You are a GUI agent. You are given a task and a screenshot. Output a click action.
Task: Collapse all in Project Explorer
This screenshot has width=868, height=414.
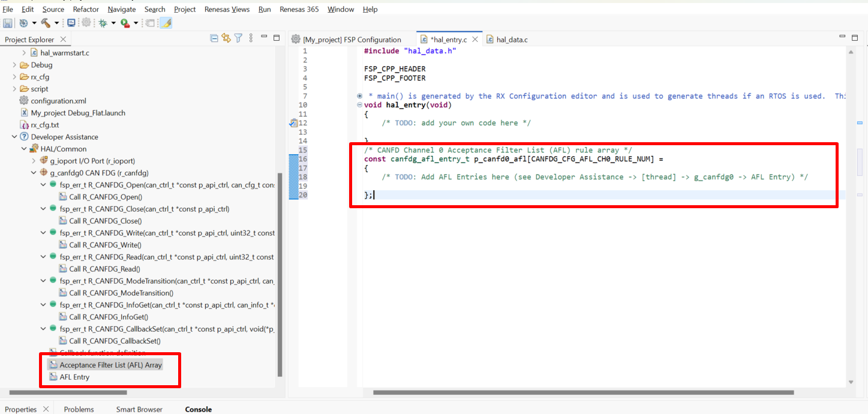tap(214, 38)
